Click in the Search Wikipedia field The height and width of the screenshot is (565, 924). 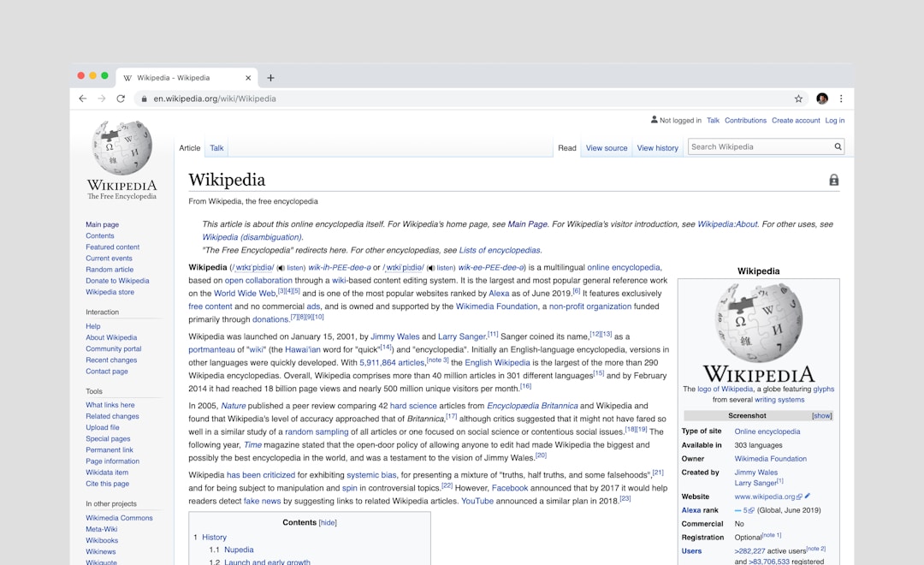coord(760,147)
